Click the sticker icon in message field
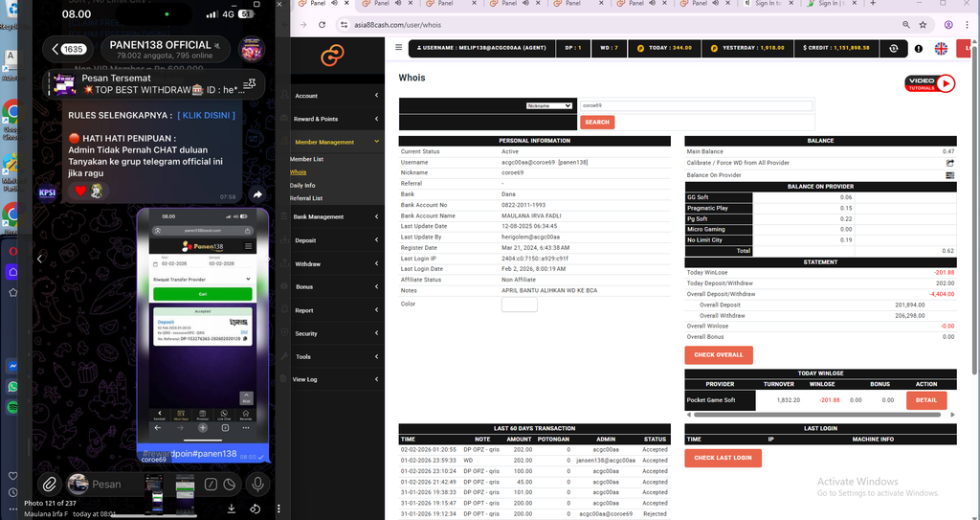The height and width of the screenshot is (520, 980). click(x=230, y=485)
